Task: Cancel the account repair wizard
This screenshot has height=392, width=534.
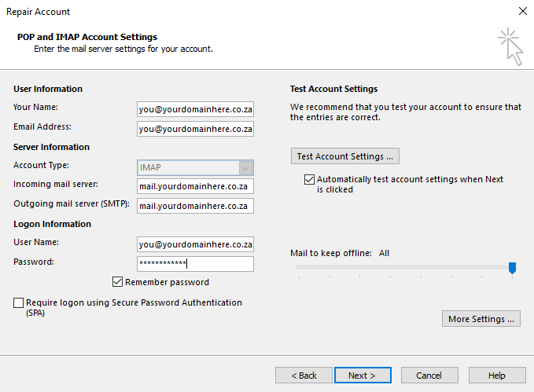Action: coord(429,376)
